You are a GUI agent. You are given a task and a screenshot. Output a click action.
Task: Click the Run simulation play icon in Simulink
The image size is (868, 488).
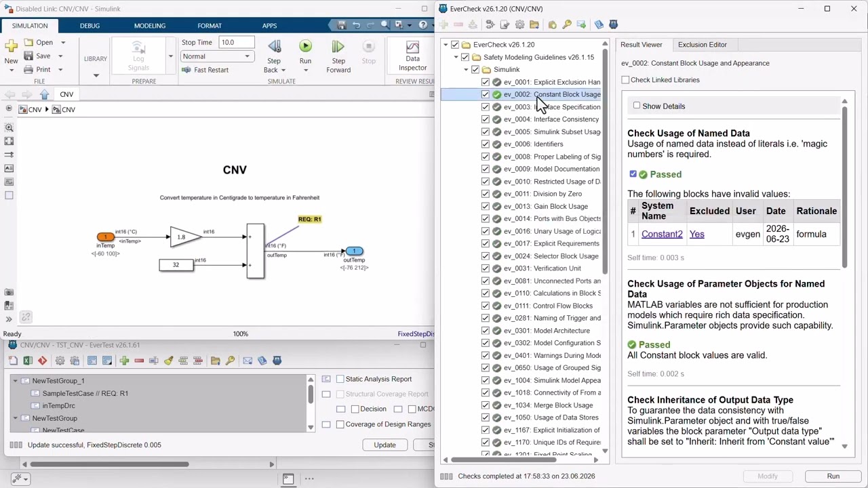click(x=305, y=46)
